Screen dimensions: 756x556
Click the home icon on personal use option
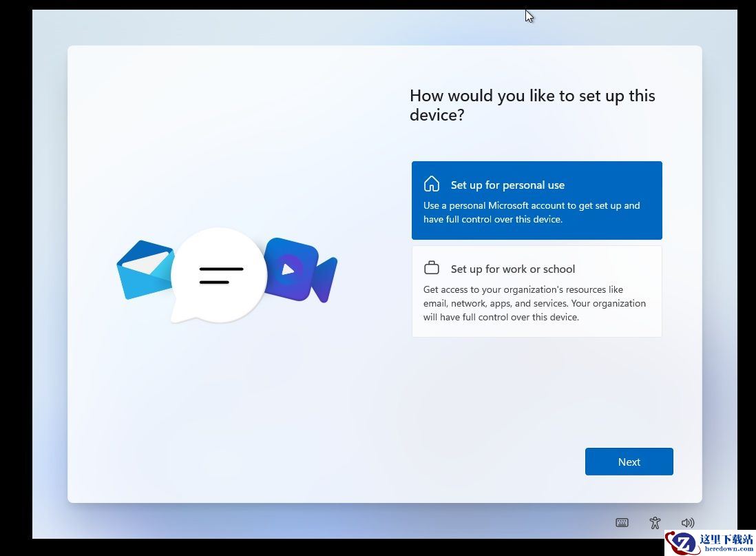tap(432, 184)
